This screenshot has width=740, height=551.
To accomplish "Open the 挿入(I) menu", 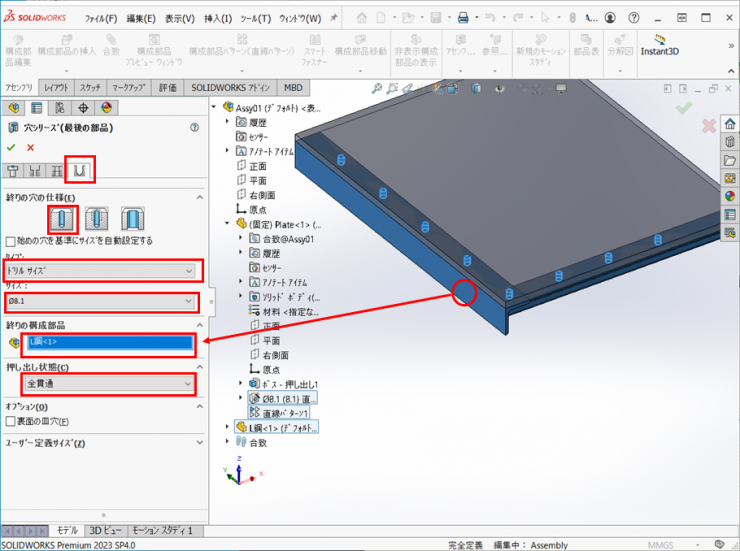I will coord(217,18).
